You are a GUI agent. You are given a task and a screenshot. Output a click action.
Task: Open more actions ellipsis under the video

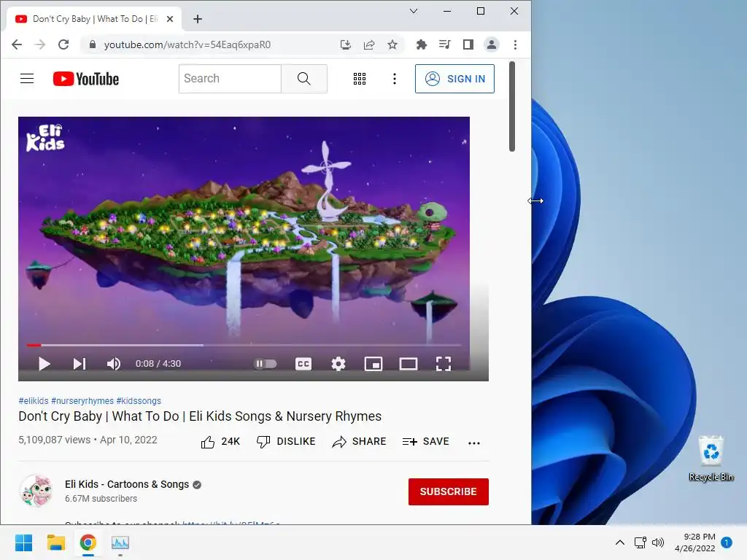click(x=474, y=443)
